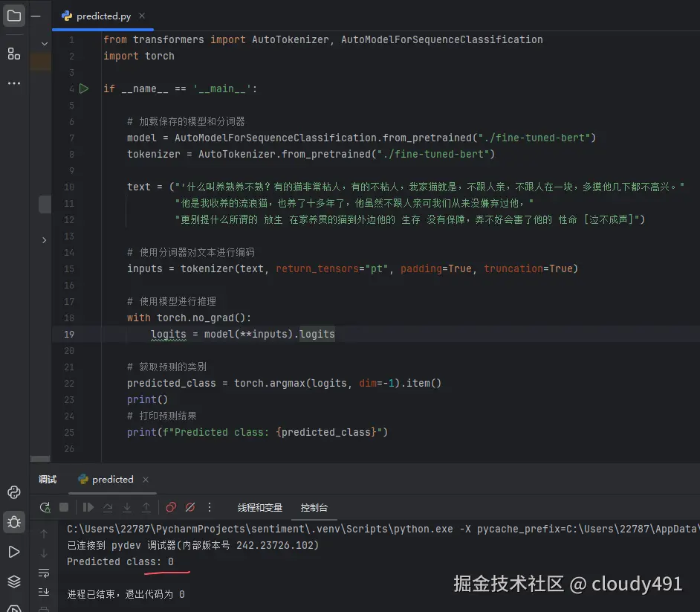The width and height of the screenshot is (700, 612).
Task: Open the Python Console icon
Action: 13,492
